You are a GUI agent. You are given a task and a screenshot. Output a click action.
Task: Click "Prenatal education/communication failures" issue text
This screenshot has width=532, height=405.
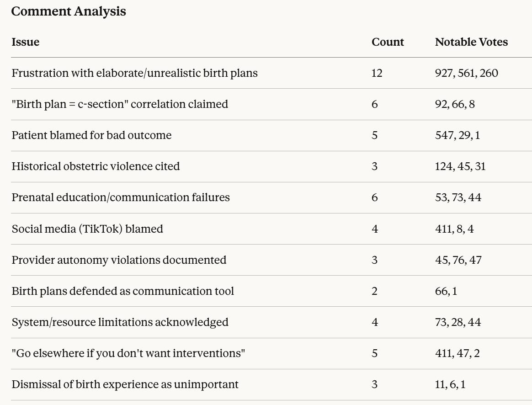pos(121,197)
